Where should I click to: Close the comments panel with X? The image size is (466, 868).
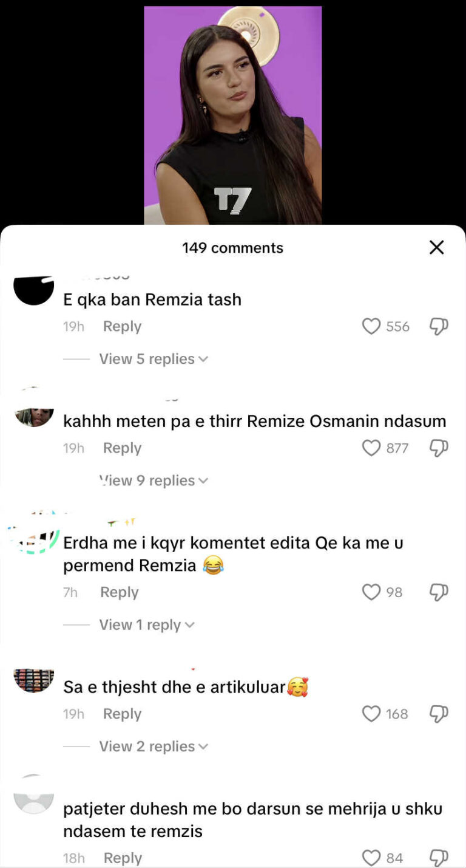click(437, 247)
